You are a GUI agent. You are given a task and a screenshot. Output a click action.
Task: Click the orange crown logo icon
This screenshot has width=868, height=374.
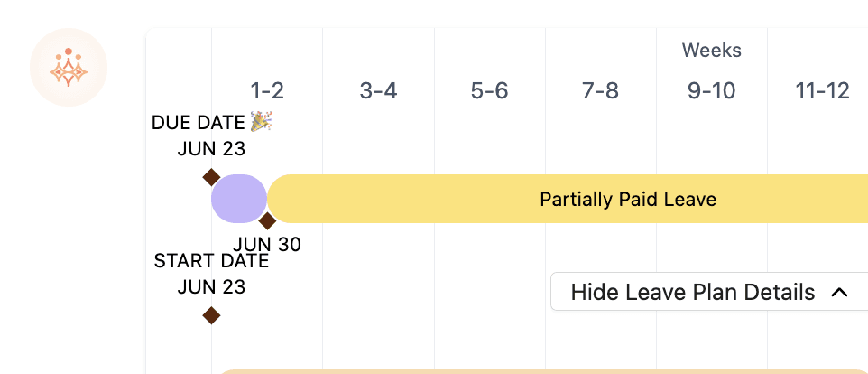[x=68, y=67]
